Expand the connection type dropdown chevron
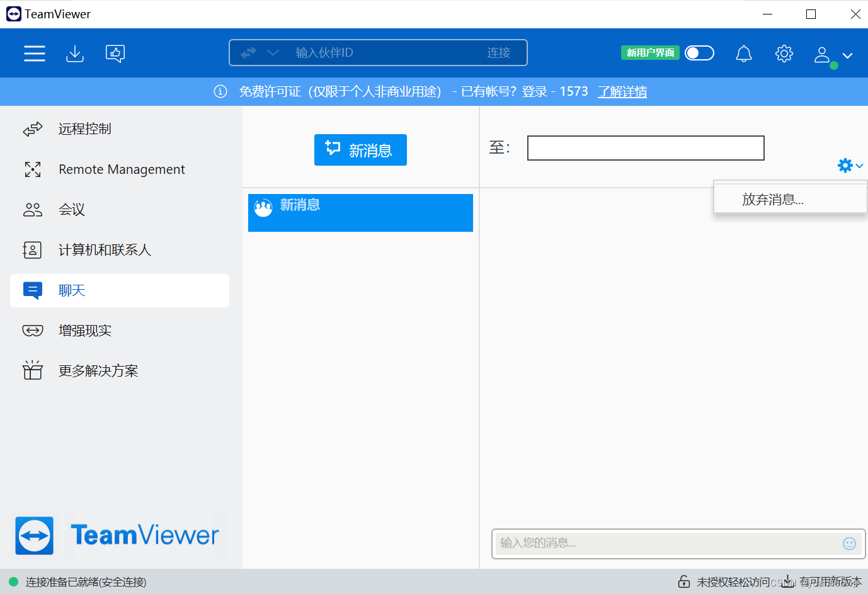Screen dimensions: 868x594 [273, 53]
